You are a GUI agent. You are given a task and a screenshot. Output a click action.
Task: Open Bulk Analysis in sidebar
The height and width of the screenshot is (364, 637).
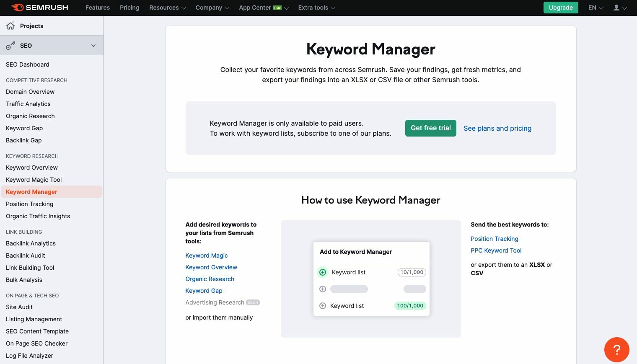[x=24, y=280]
